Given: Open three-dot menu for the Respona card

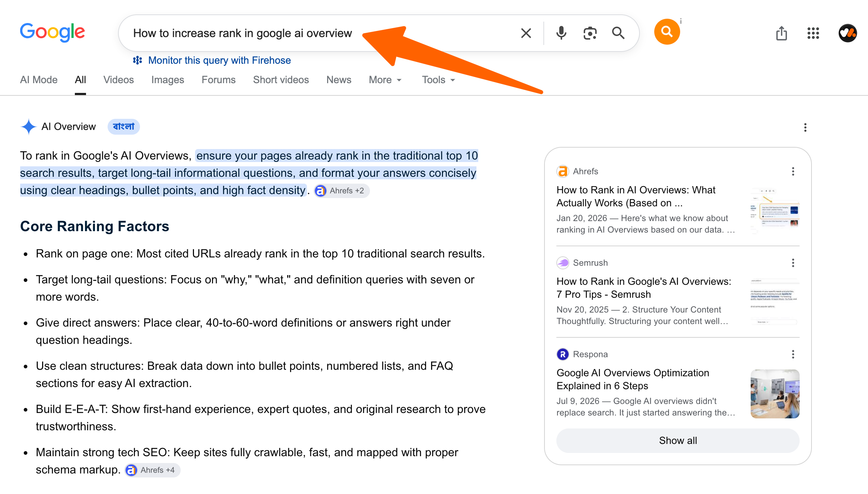Looking at the screenshot, I should tap(793, 354).
